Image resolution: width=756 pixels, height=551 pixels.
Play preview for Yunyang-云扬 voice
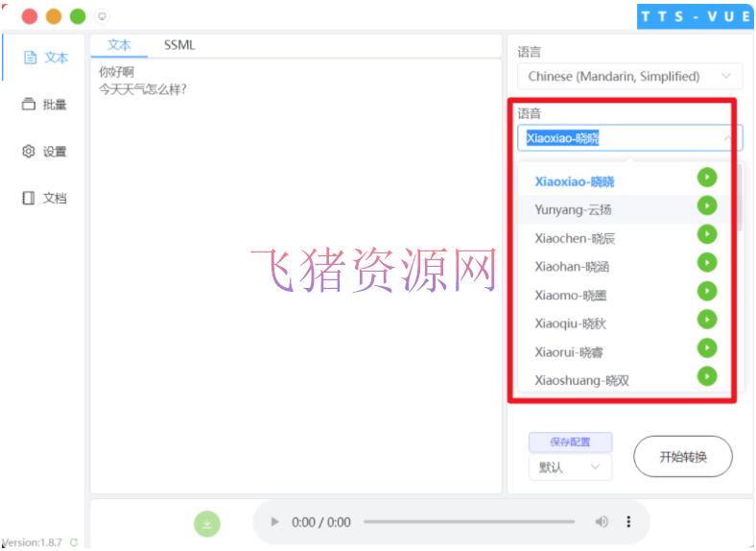coord(707,206)
